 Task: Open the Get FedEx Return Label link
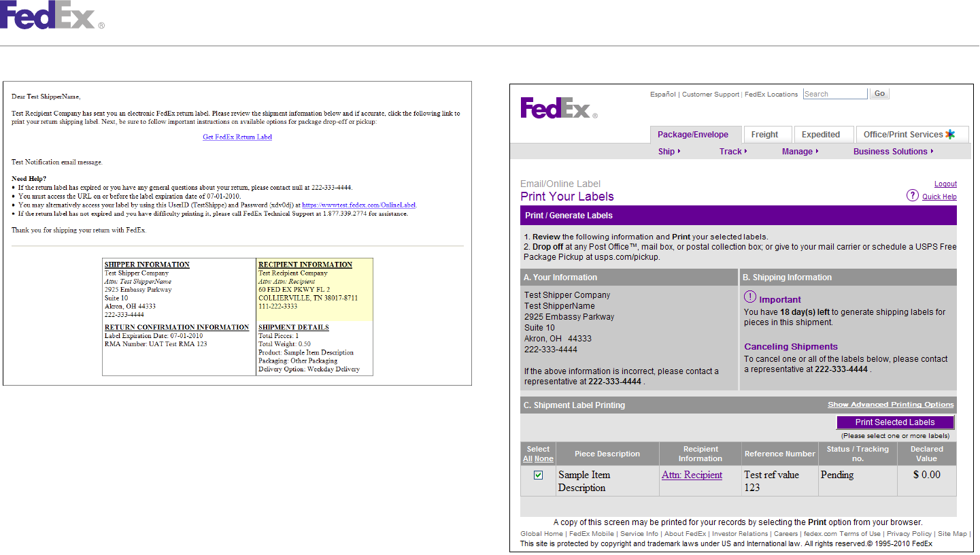tap(237, 137)
